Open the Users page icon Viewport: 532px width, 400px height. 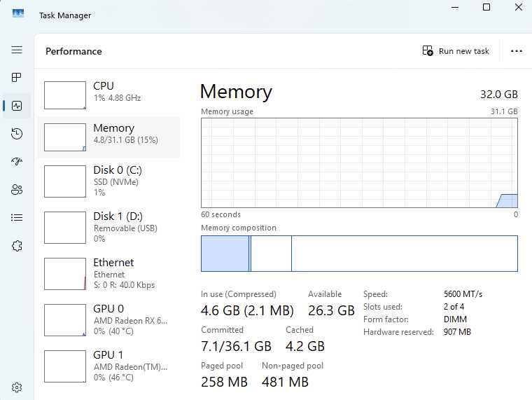(17, 189)
